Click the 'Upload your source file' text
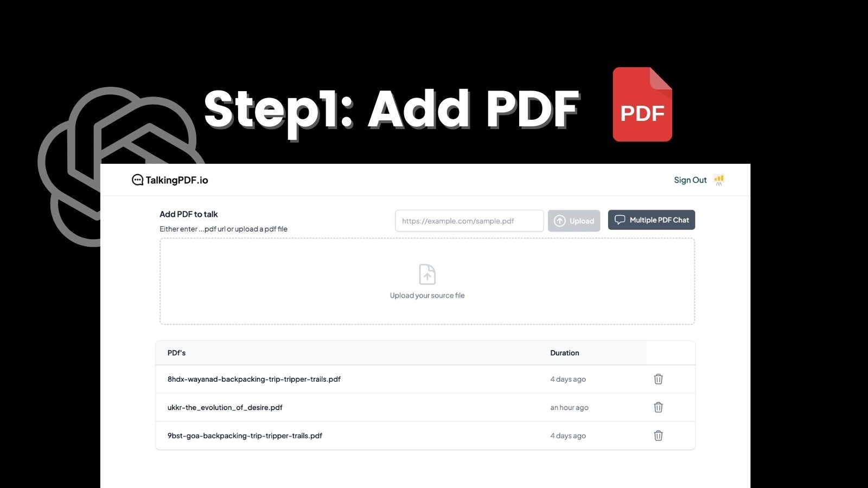The width and height of the screenshot is (868, 488). [427, 296]
